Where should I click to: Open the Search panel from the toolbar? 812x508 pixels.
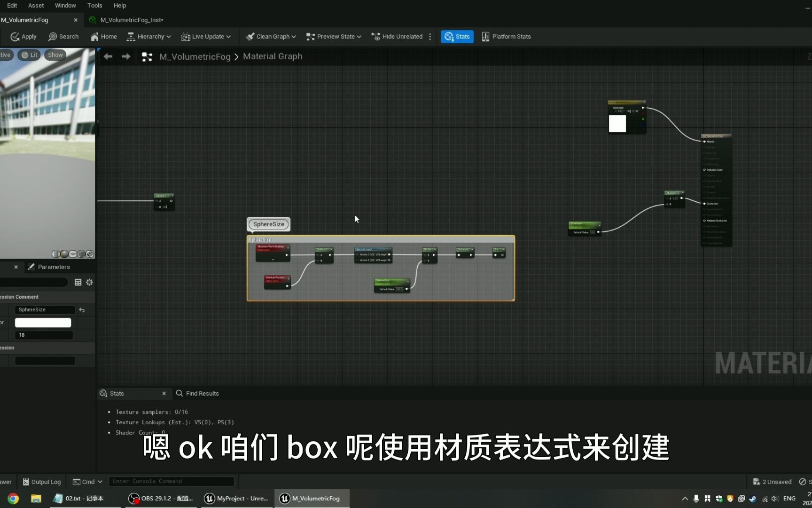pos(63,36)
